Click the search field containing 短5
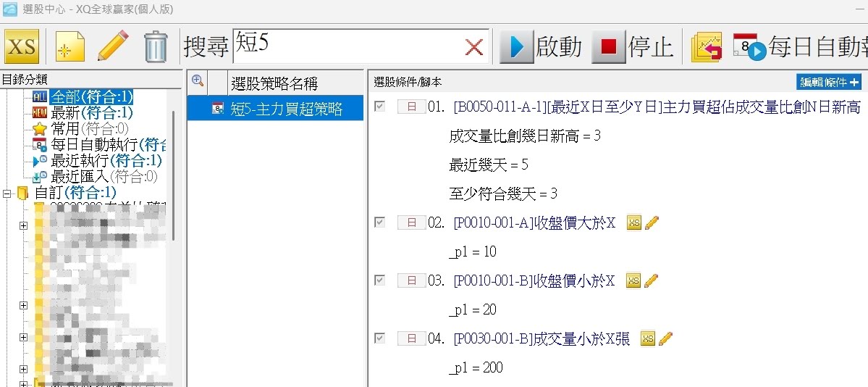This screenshot has height=387, width=868. (347, 48)
